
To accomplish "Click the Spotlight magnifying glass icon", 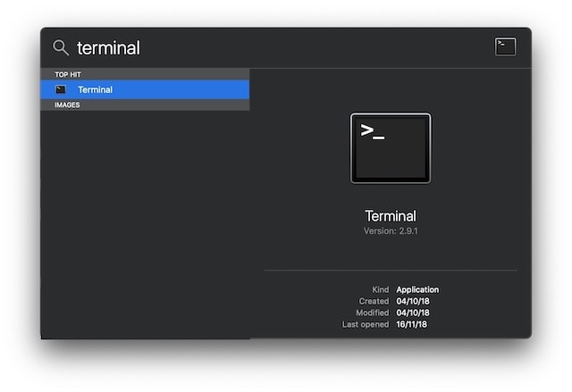I will pos(61,47).
